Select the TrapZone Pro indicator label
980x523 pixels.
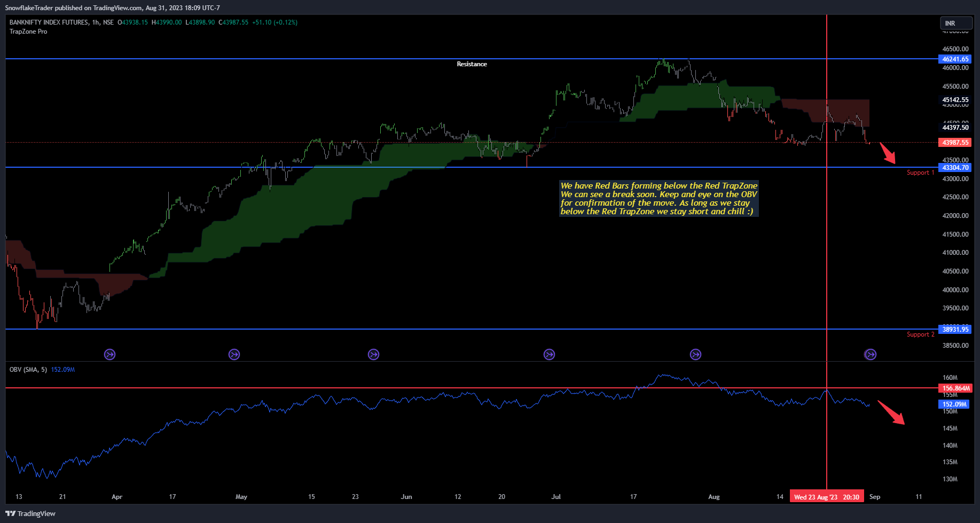(x=28, y=32)
